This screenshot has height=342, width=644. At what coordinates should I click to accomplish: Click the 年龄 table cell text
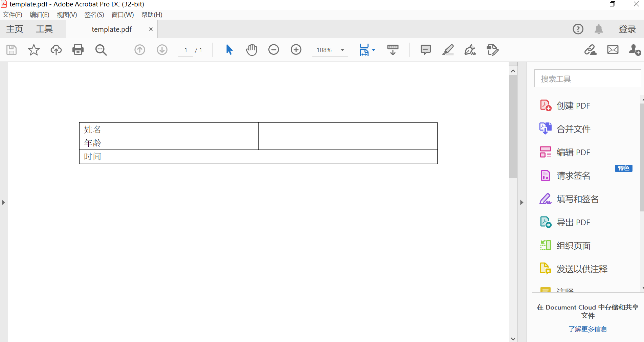click(92, 143)
